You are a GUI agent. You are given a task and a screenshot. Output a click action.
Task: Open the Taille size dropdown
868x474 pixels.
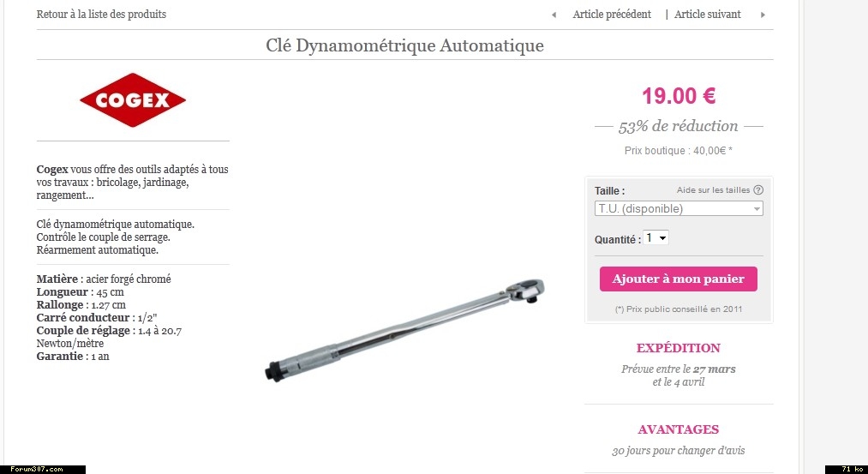679,209
